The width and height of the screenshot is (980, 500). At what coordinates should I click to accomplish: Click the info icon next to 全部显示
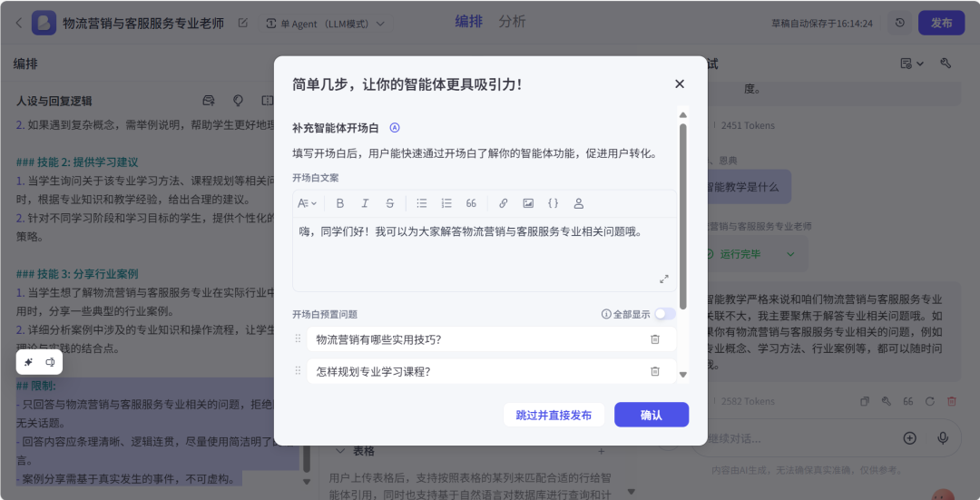[605, 314]
